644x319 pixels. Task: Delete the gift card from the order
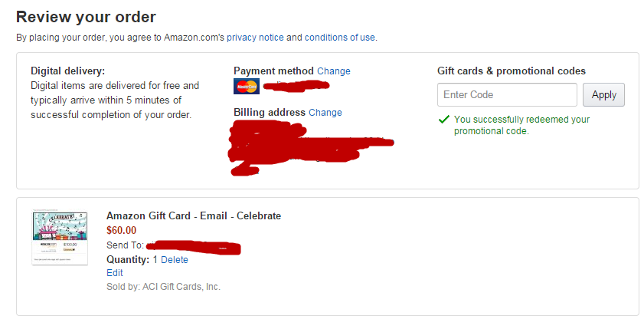tap(175, 260)
